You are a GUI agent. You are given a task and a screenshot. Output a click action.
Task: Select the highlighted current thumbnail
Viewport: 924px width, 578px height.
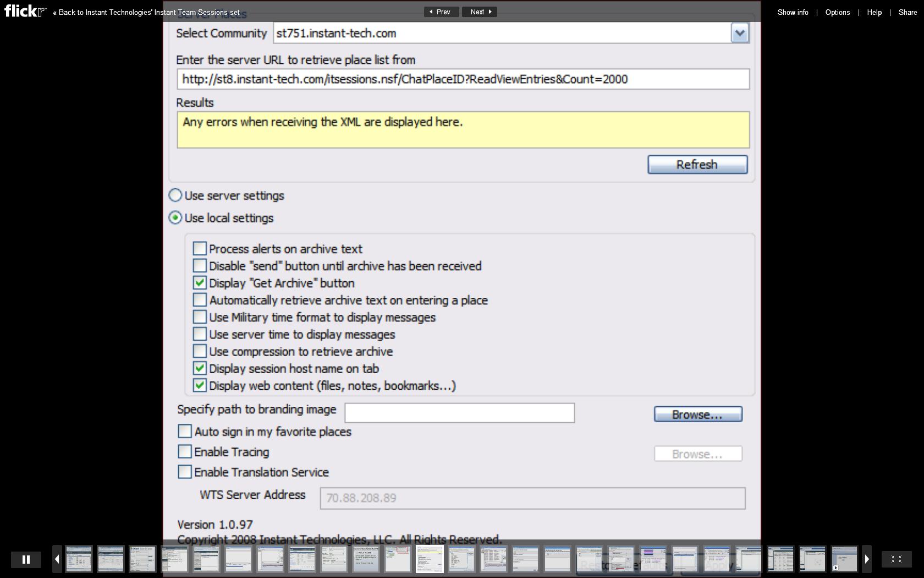click(x=430, y=559)
